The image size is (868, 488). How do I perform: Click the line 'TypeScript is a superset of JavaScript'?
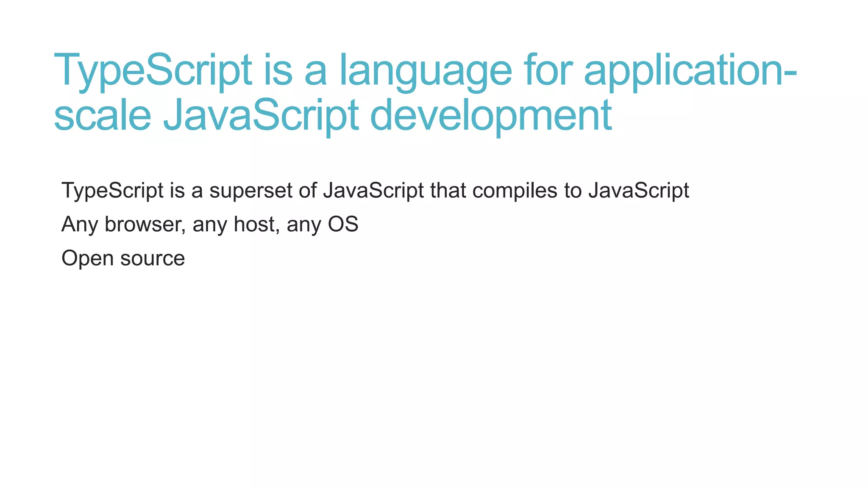point(375,190)
